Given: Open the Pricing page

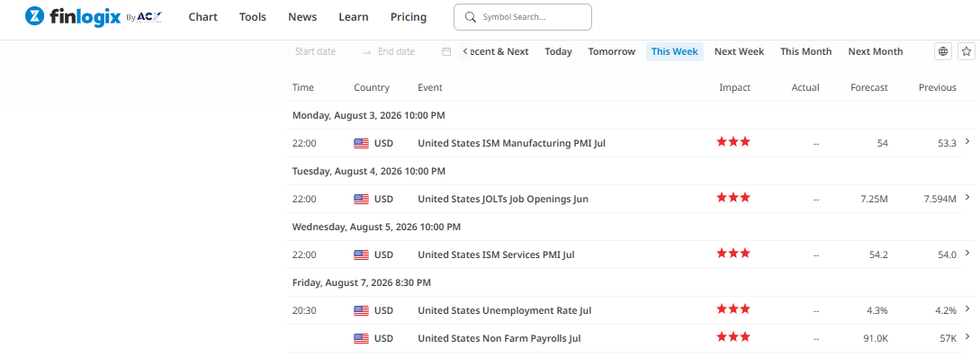Looking at the screenshot, I should point(409,17).
